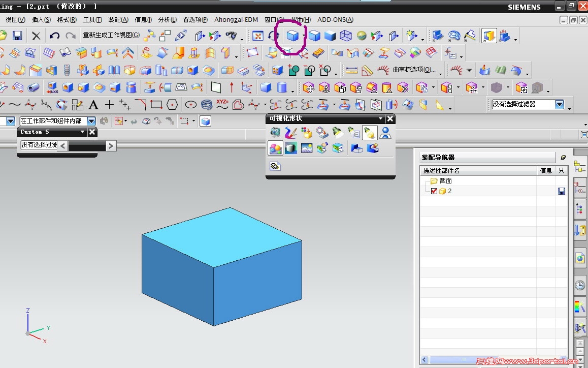The width and height of the screenshot is (588, 368).
Task: Toggle the checkbox next to component 2
Action: [x=434, y=191]
